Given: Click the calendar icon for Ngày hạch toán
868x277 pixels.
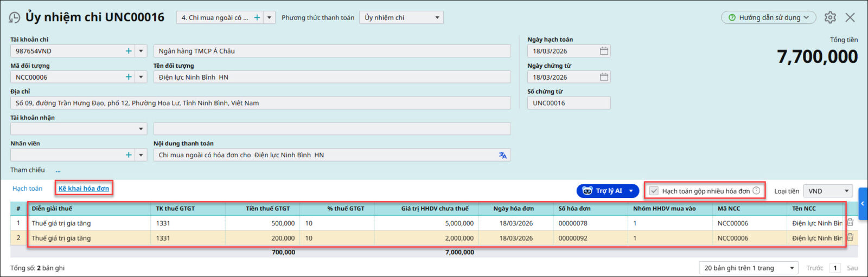Looking at the screenshot, I should [x=604, y=51].
